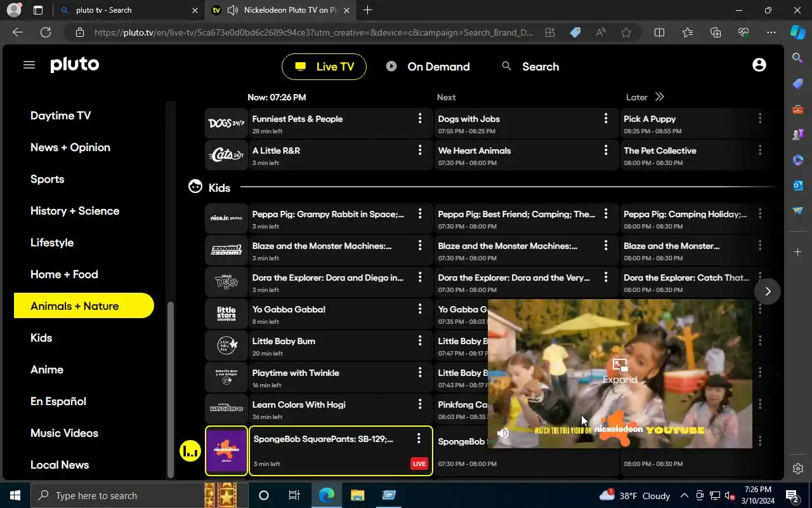This screenshot has height=508, width=812.
Task: Open options for Pick A Puppy
Action: pyautogui.click(x=760, y=118)
